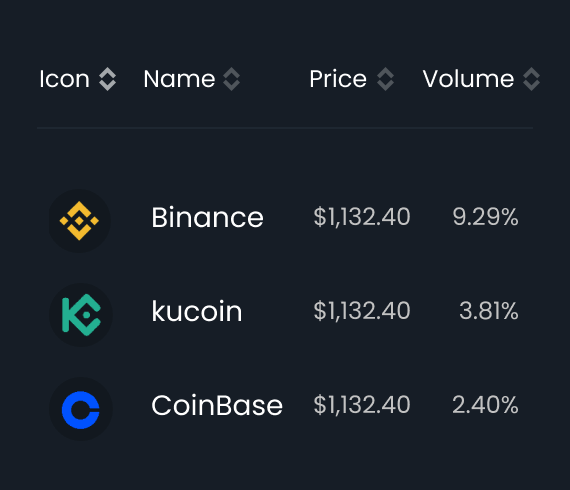The image size is (570, 490).
Task: Click the CoinBase logo icon
Action: (x=81, y=409)
